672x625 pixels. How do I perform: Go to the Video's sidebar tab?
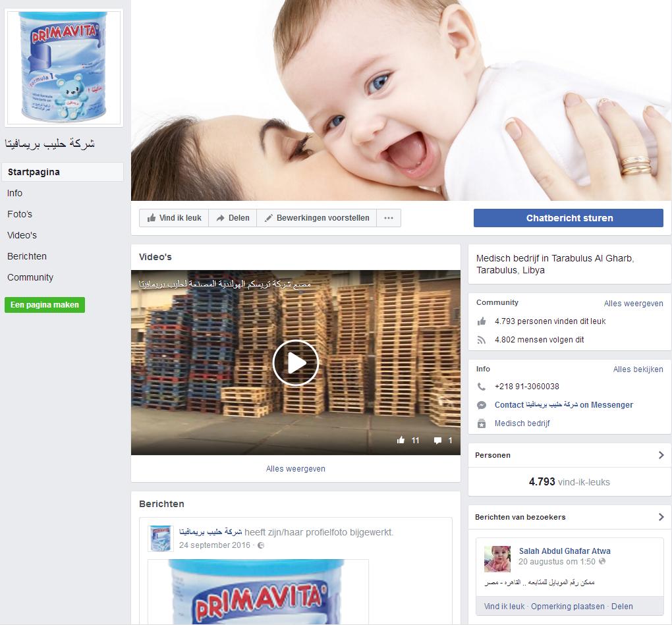coord(22,235)
